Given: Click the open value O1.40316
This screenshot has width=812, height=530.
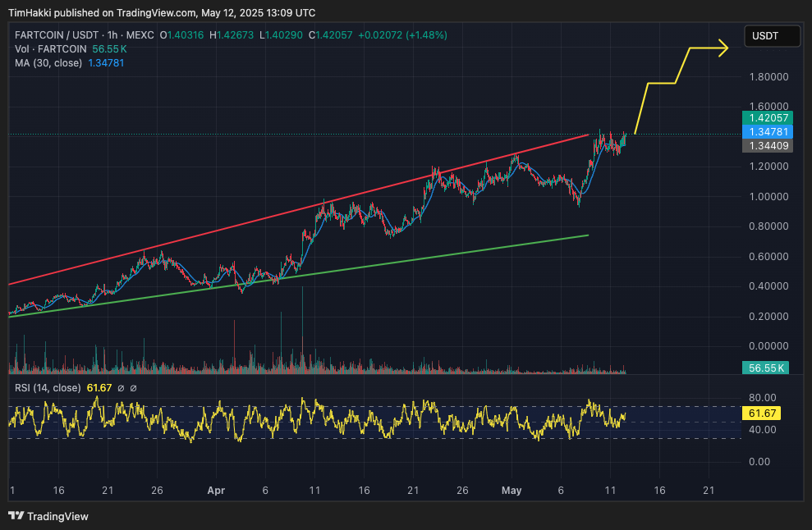Looking at the screenshot, I should pos(181,35).
